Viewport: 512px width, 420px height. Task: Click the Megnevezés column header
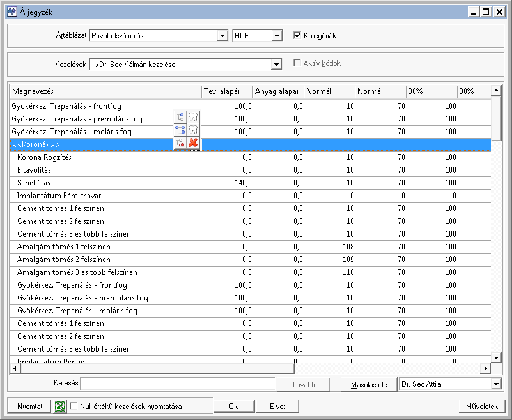click(x=106, y=91)
